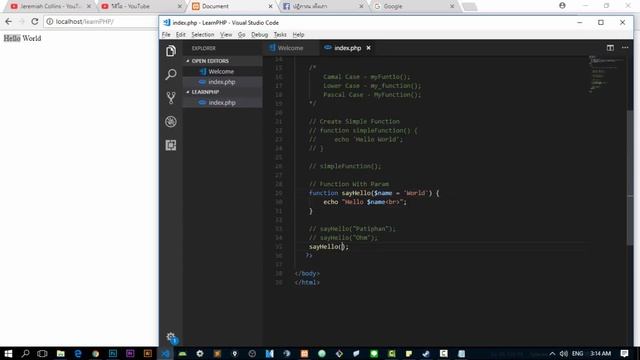Switch to the second YouTube Chrome tab
This screenshot has height=360, width=640.
(x=141, y=6)
